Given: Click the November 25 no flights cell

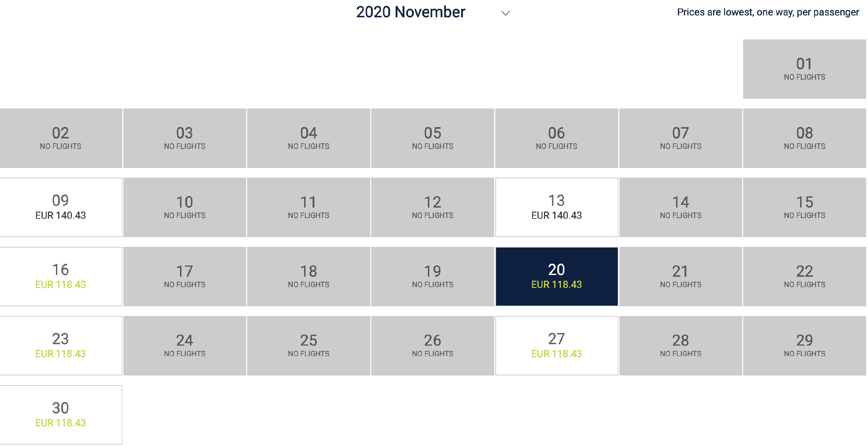Looking at the screenshot, I should [x=309, y=346].
